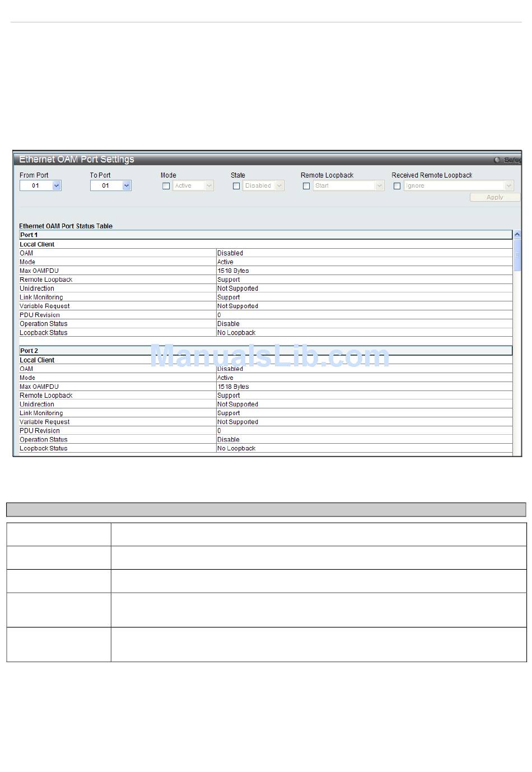Click the Ethernet OAM Port Settings title

pos(77,160)
